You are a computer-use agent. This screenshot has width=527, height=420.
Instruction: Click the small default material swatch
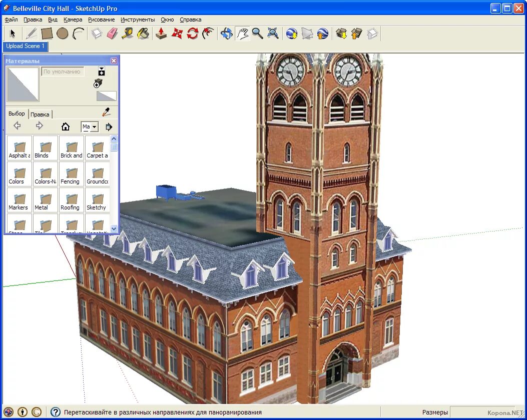(107, 96)
